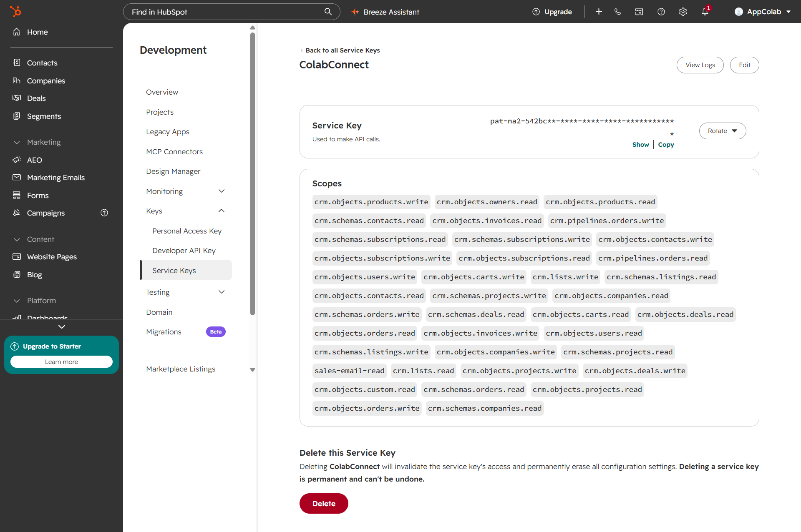The width and height of the screenshot is (801, 532).
Task: Open Overview in Development menu
Action: [x=162, y=92]
